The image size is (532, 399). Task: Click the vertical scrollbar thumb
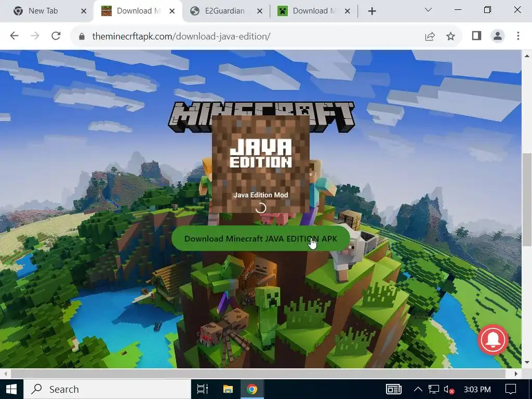[x=527, y=199]
